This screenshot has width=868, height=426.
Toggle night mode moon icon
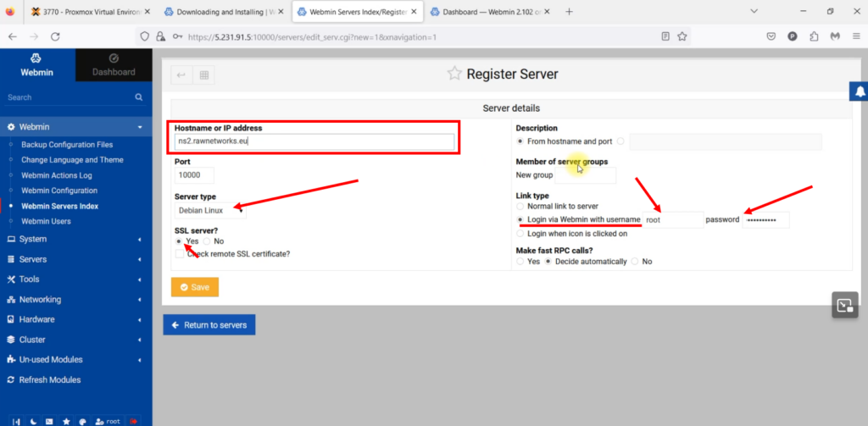(x=33, y=421)
